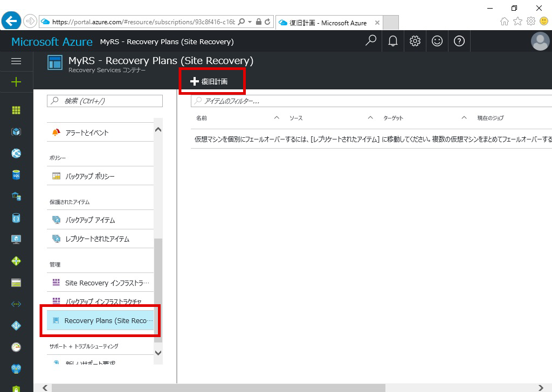Select Recovery Plans (Site Recovery) menu item
Screen dimensions: 552x392
point(100,320)
